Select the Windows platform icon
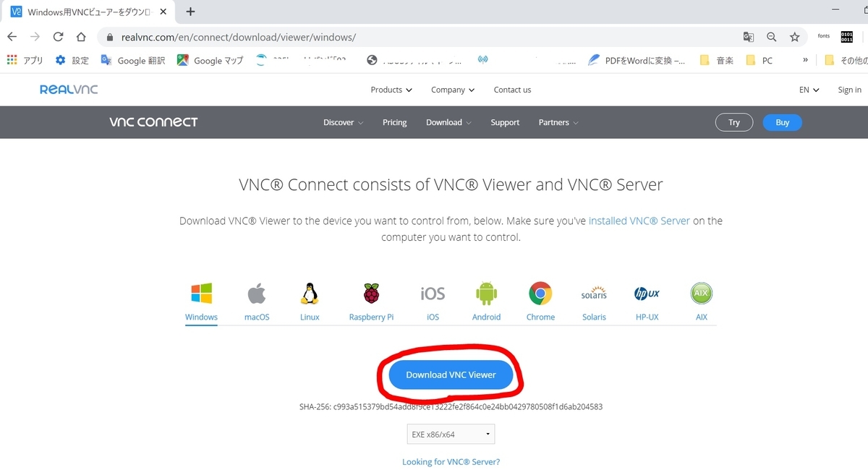The image size is (868, 470). coord(201,293)
